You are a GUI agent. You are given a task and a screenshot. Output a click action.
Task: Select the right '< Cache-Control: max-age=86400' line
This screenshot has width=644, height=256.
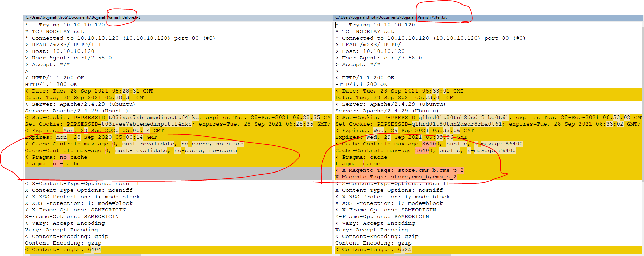(488, 144)
